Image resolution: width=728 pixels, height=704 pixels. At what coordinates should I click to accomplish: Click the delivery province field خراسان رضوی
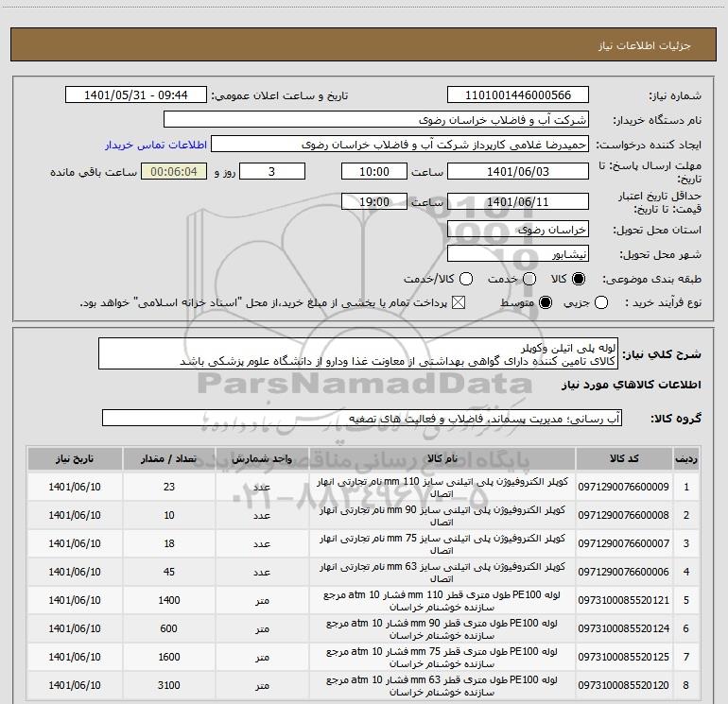(518, 229)
